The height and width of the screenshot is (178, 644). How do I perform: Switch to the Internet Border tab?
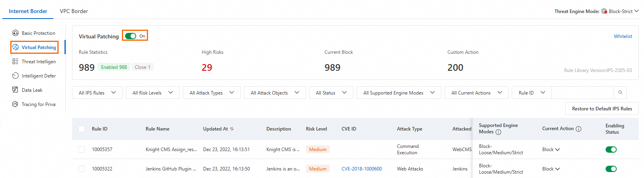coord(28,11)
